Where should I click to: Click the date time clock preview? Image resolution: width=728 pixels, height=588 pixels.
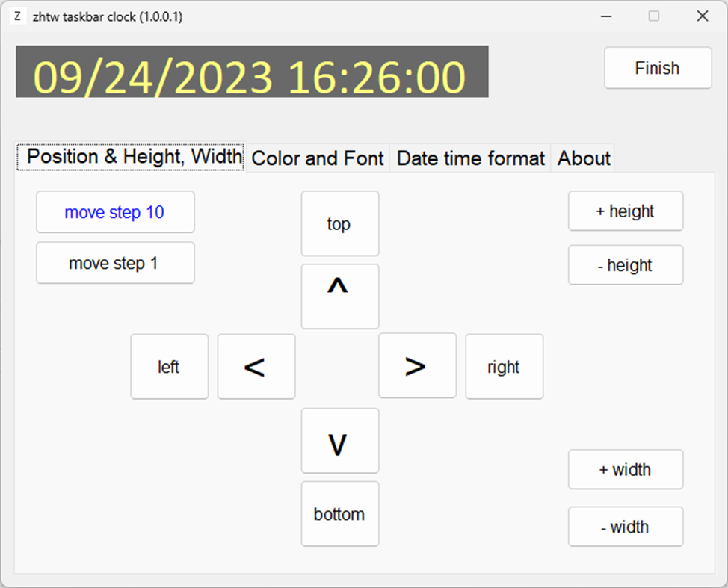[x=252, y=72]
